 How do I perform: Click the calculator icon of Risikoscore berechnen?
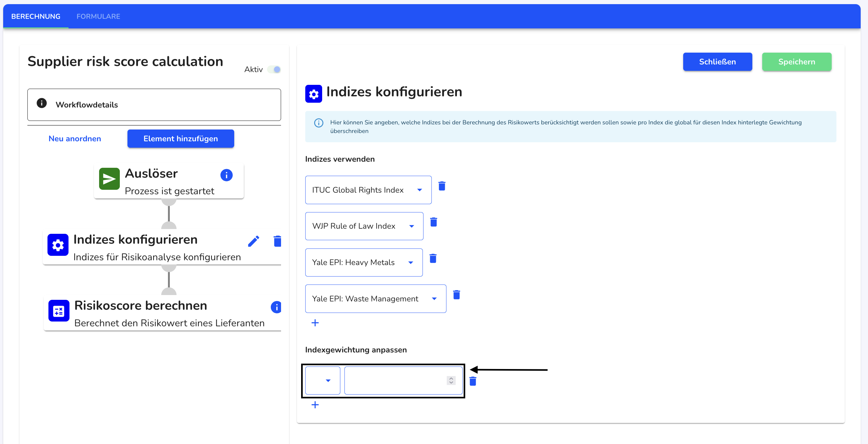[x=59, y=311]
